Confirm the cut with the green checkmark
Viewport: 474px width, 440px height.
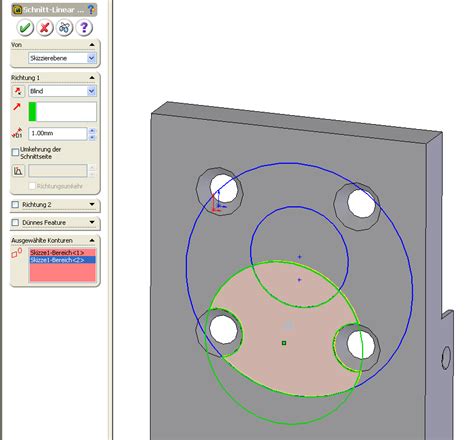(x=25, y=28)
